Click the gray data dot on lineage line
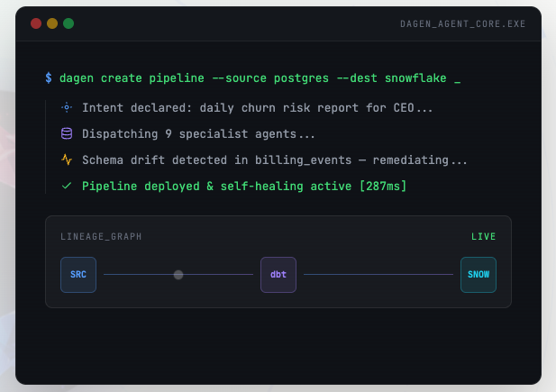556x392 pixels. (x=178, y=275)
